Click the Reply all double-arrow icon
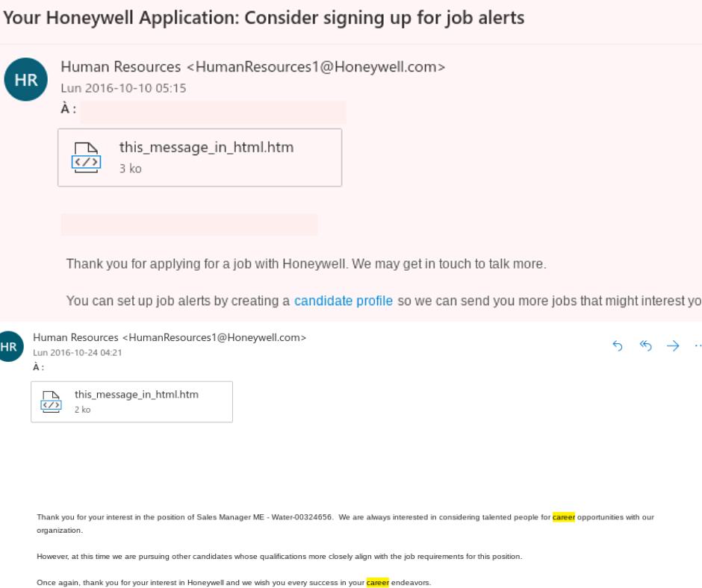Screen dimensions: 702x588 pos(645,345)
